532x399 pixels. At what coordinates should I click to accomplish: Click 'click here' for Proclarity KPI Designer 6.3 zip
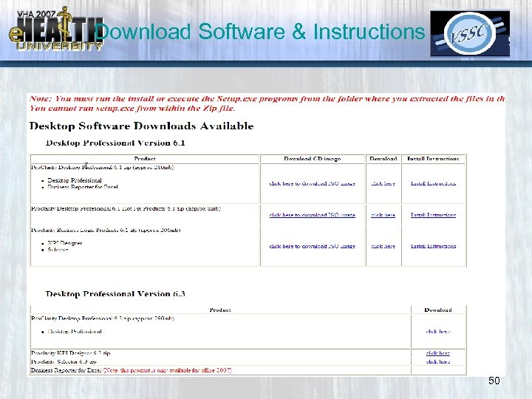click(x=438, y=353)
